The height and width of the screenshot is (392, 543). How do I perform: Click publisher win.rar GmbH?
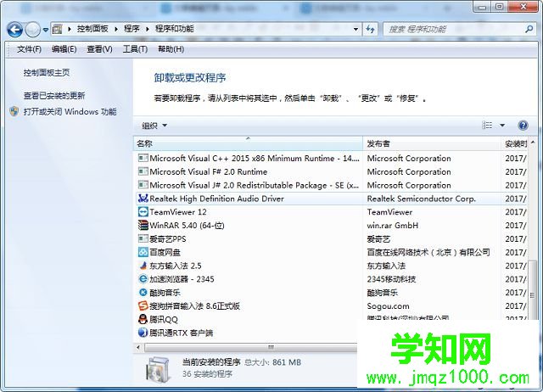393,226
